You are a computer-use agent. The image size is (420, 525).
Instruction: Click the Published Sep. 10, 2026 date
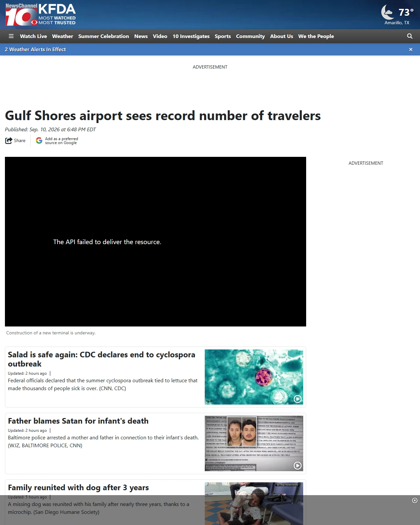tap(50, 130)
